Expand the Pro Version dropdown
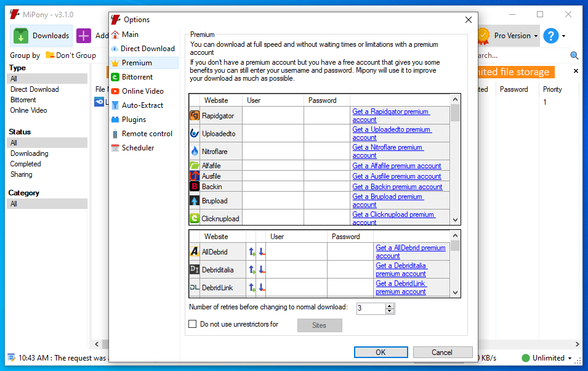The image size is (588, 371). click(536, 36)
